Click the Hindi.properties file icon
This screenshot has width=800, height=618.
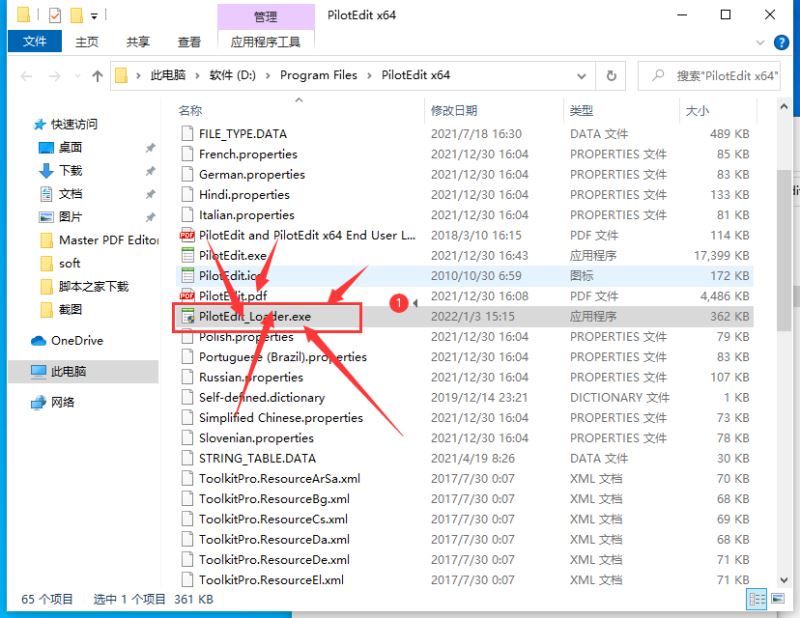tap(187, 194)
